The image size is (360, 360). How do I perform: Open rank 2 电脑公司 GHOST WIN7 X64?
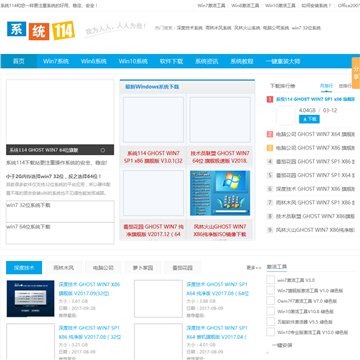(x=315, y=134)
